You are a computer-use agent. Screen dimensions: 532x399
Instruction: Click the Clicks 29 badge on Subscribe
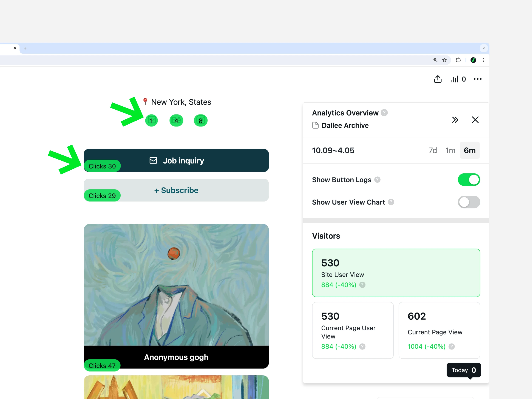(102, 196)
